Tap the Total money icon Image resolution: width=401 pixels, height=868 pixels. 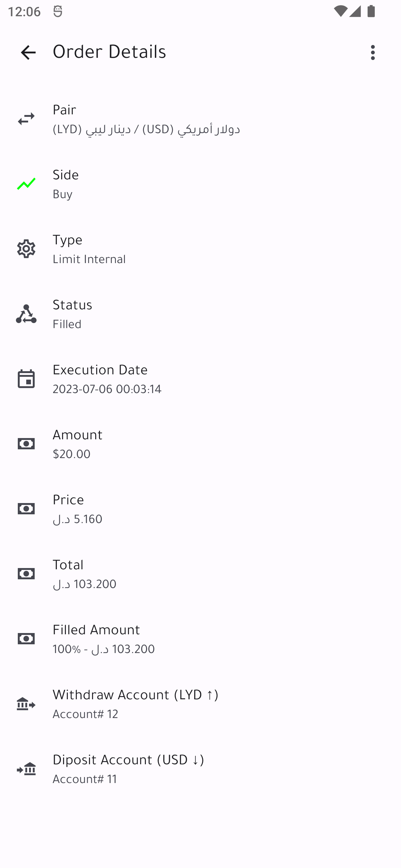point(26,574)
